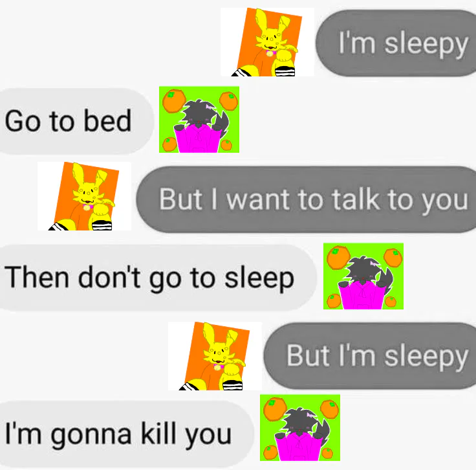476x470 pixels.
Task: Select the topmost "I'm sleepy" message bubble
Action: [x=396, y=43]
